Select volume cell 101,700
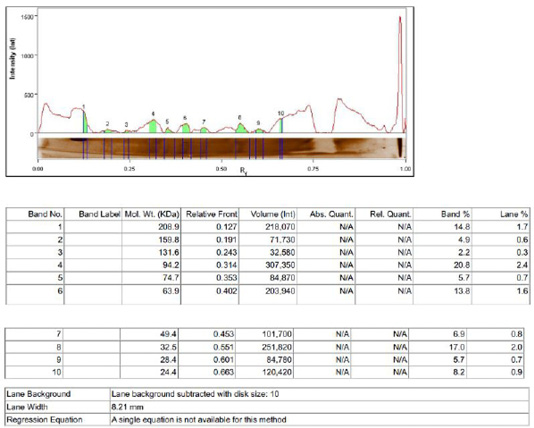 click(277, 334)
